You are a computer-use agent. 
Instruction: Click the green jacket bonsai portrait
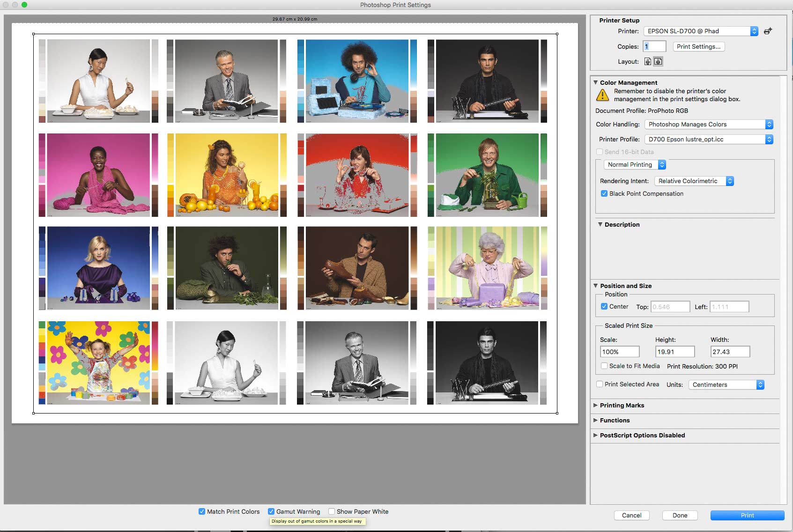tap(487, 175)
